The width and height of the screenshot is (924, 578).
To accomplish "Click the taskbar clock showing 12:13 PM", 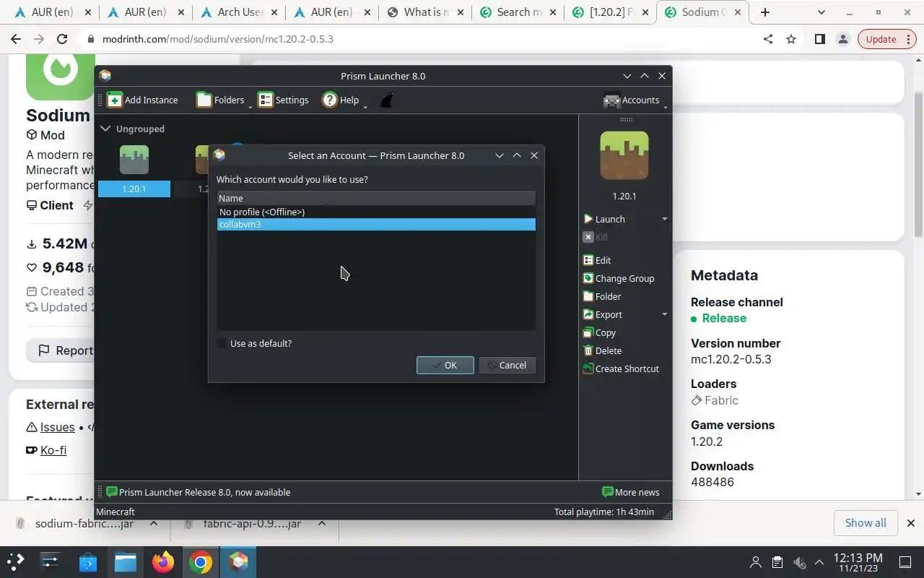I will 858,562.
